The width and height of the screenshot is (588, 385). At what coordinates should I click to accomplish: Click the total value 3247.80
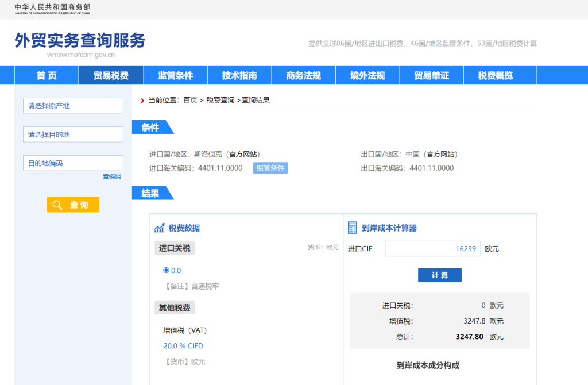pos(470,337)
